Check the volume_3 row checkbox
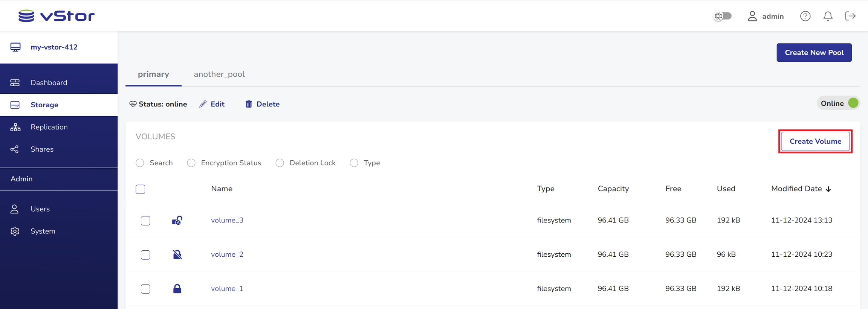The image size is (868, 309). point(145,221)
